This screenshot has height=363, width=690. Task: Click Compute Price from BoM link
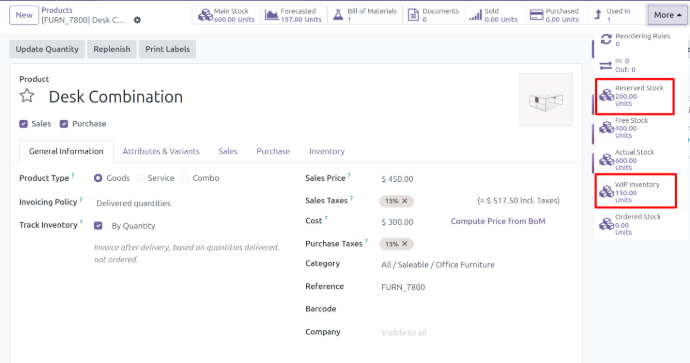point(498,221)
